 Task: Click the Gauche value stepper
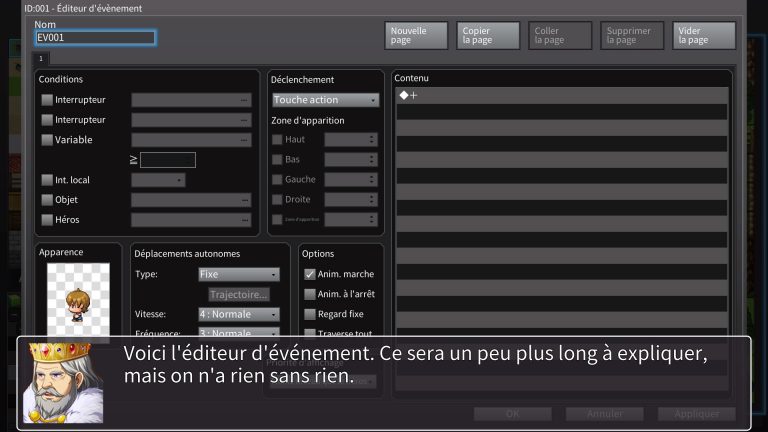point(351,180)
